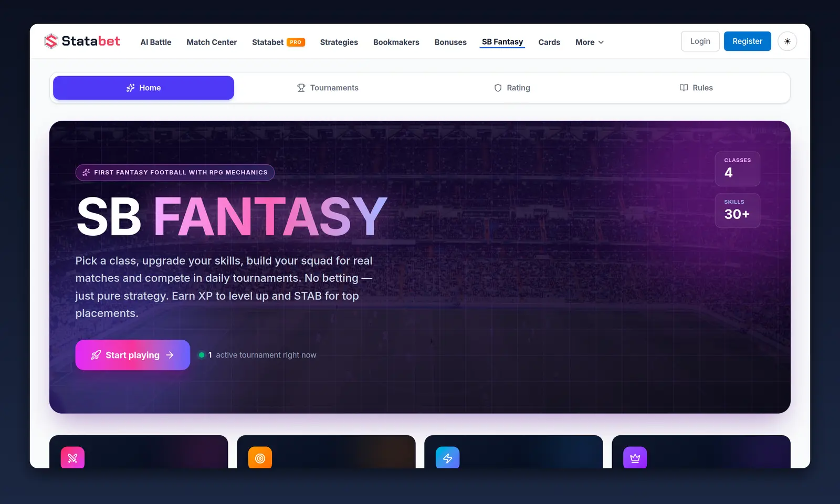This screenshot has width=840, height=504.
Task: Click the purple crown class icon
Action: click(635, 458)
